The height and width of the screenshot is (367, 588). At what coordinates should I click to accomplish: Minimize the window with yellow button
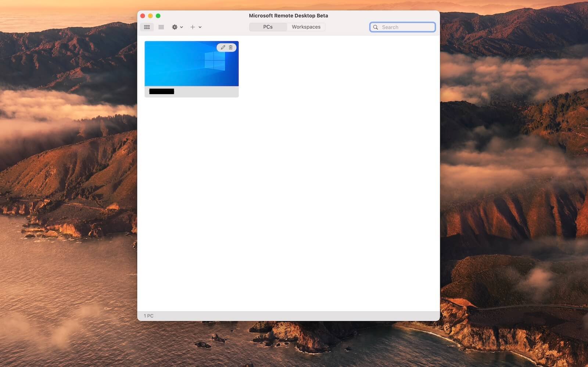click(x=150, y=16)
